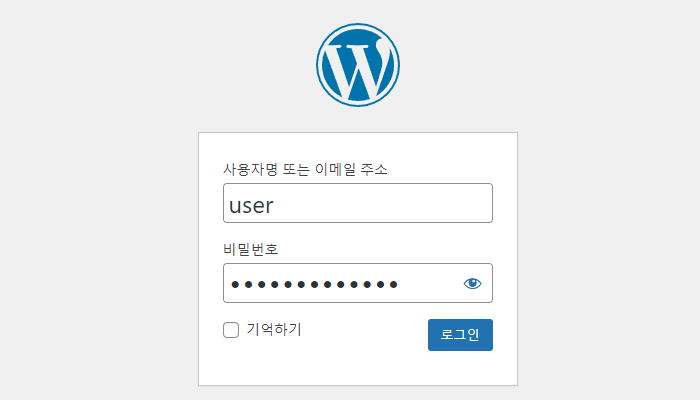Click the 로그인 button
The image size is (700, 400).
tap(460, 335)
